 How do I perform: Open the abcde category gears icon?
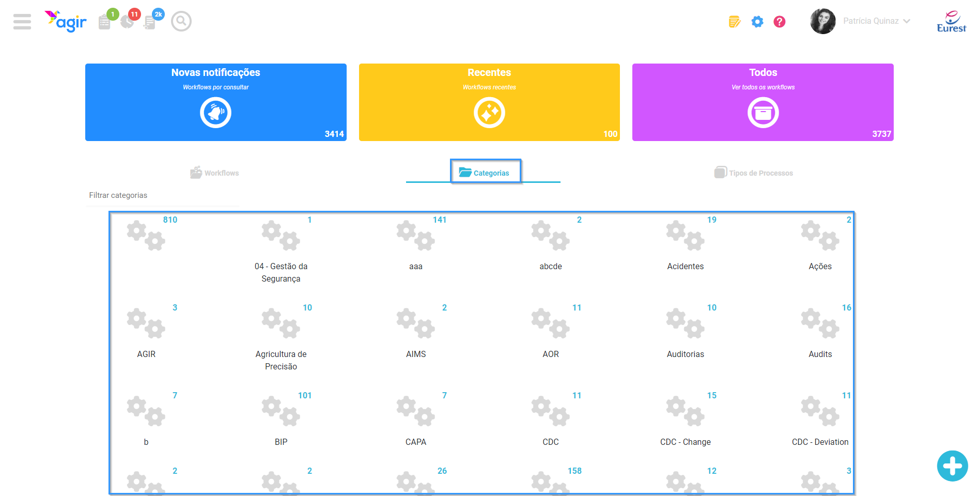(x=551, y=236)
